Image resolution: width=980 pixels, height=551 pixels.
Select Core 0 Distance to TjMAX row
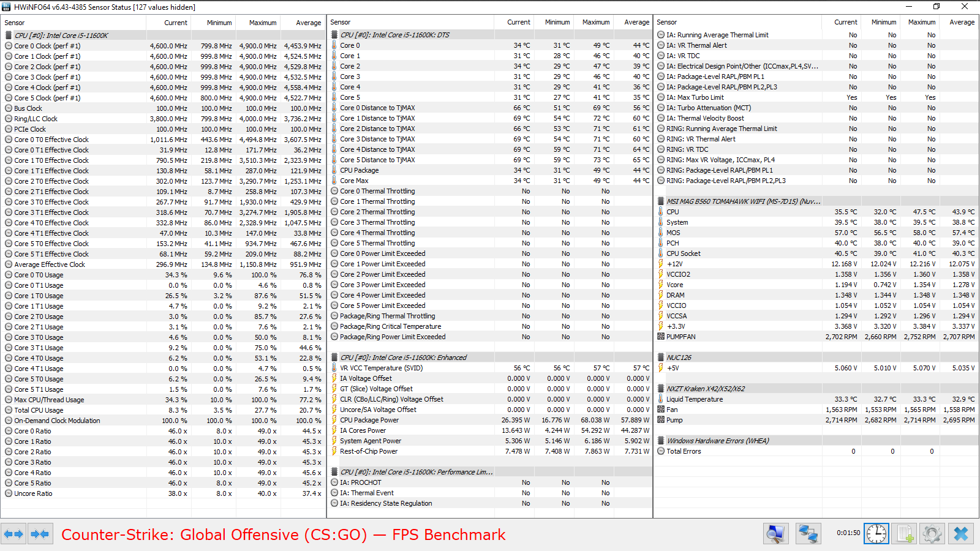(x=490, y=108)
